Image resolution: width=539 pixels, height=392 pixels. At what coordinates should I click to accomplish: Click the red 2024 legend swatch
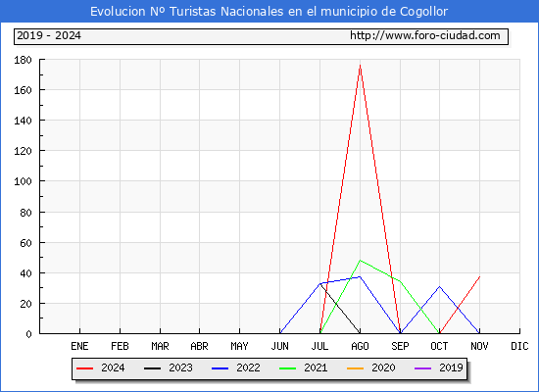[x=84, y=368]
